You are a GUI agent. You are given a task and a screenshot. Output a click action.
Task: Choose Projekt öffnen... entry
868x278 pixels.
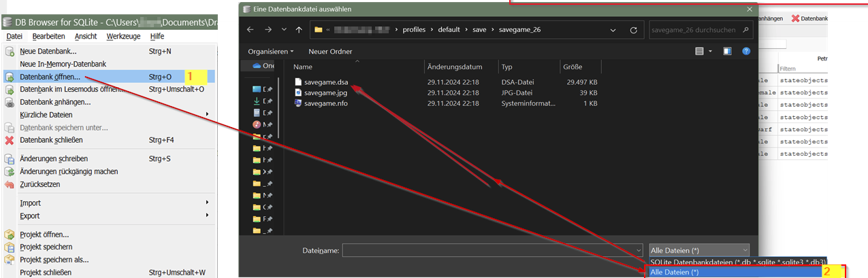pyautogui.click(x=109, y=234)
